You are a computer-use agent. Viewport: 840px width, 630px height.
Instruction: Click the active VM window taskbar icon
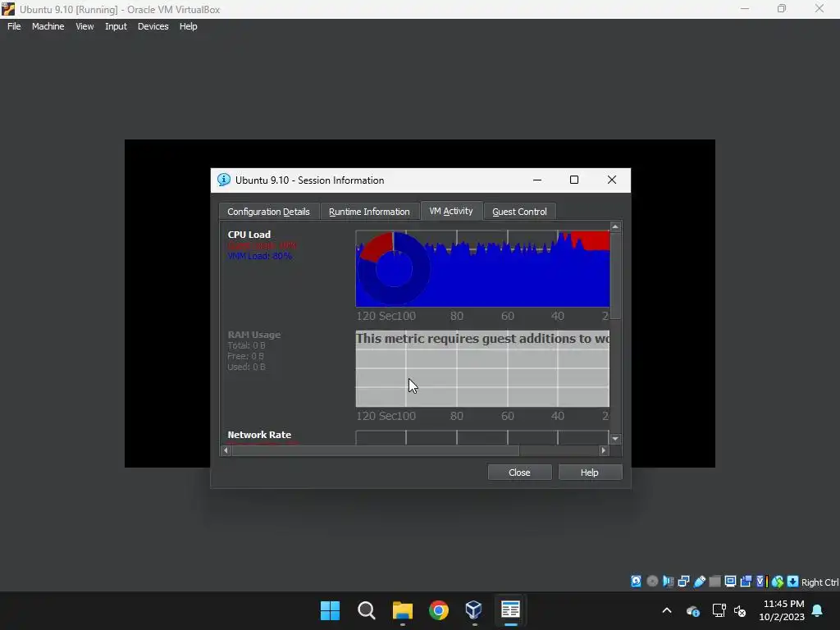tap(510, 610)
